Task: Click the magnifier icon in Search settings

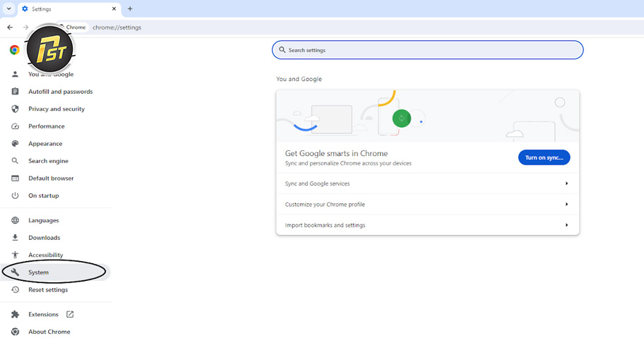Action: (x=282, y=49)
